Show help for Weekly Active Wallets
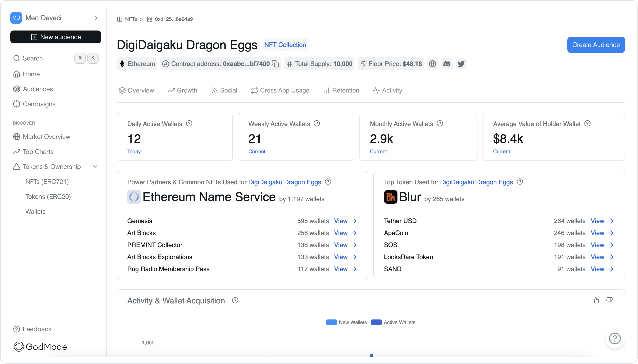Screen dimensions: 638x364 click(317, 123)
